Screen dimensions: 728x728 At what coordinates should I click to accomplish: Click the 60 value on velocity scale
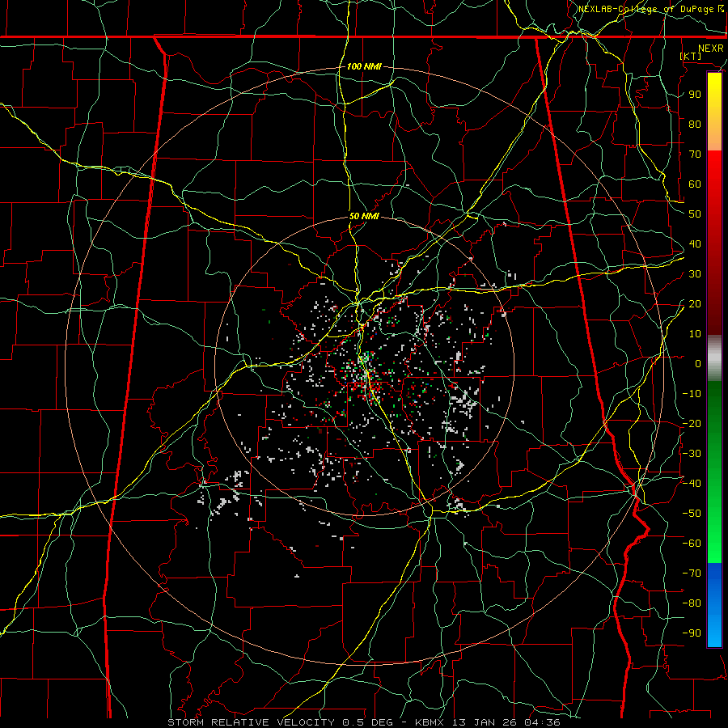pos(695,184)
